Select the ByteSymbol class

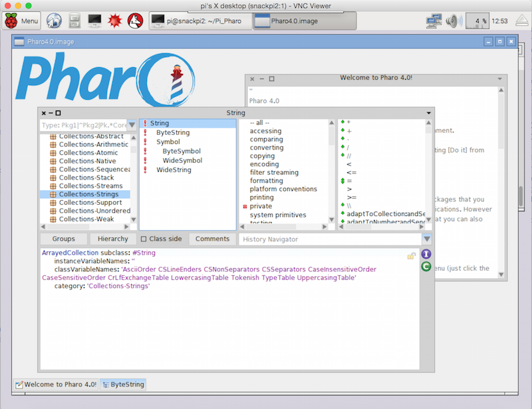coord(182,151)
